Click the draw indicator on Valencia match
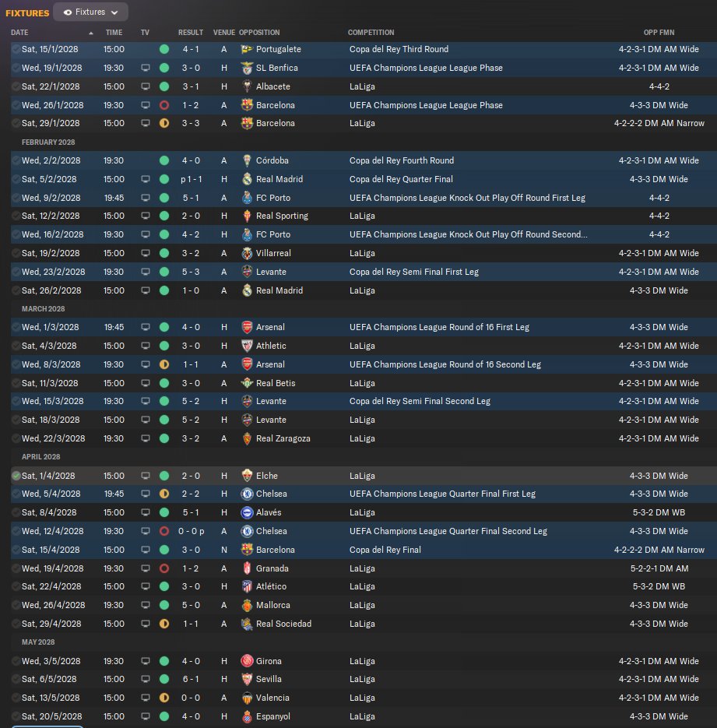This screenshot has width=717, height=728. point(163,698)
